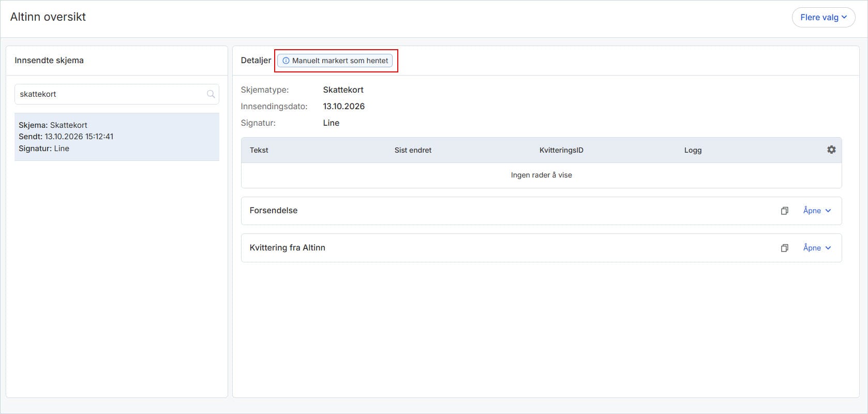Click the Manuelt markert som hentet badge
This screenshot has height=414, width=868.
tap(335, 61)
